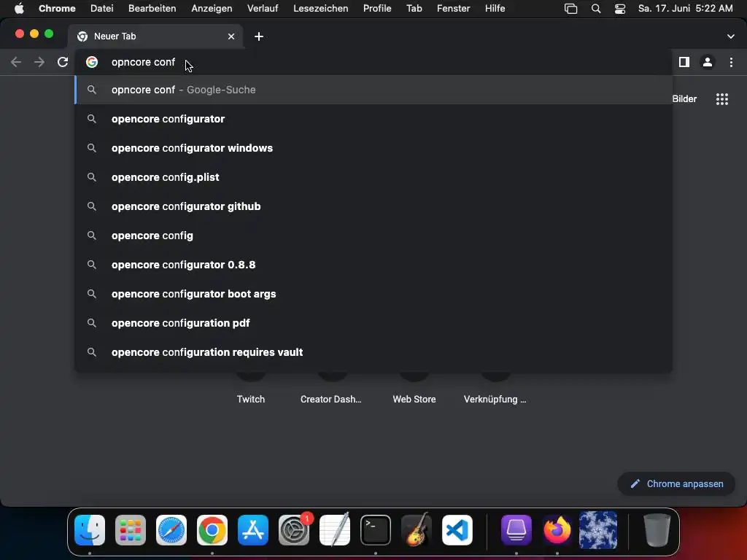Open the Google apps grid

tap(721, 99)
